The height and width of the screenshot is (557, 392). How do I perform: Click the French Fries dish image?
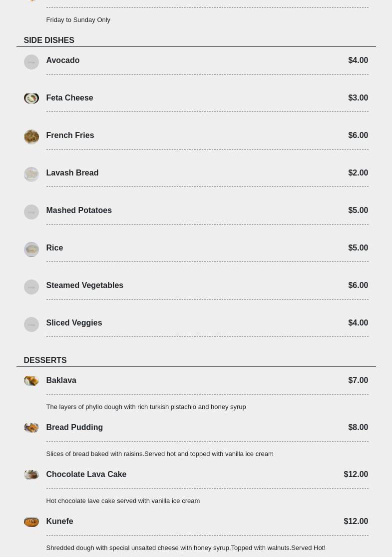(31, 137)
